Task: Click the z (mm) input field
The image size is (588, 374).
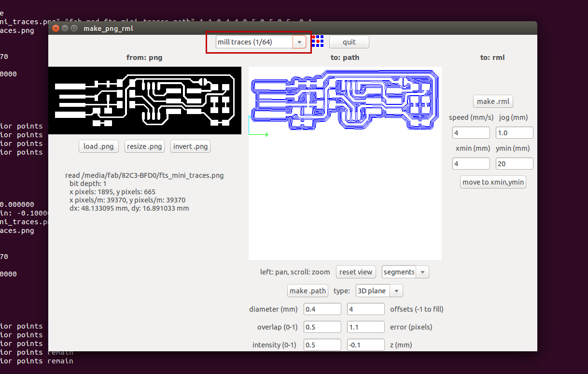Action: coord(365,345)
